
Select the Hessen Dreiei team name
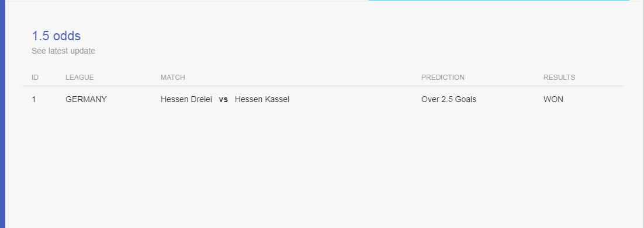tap(186, 99)
